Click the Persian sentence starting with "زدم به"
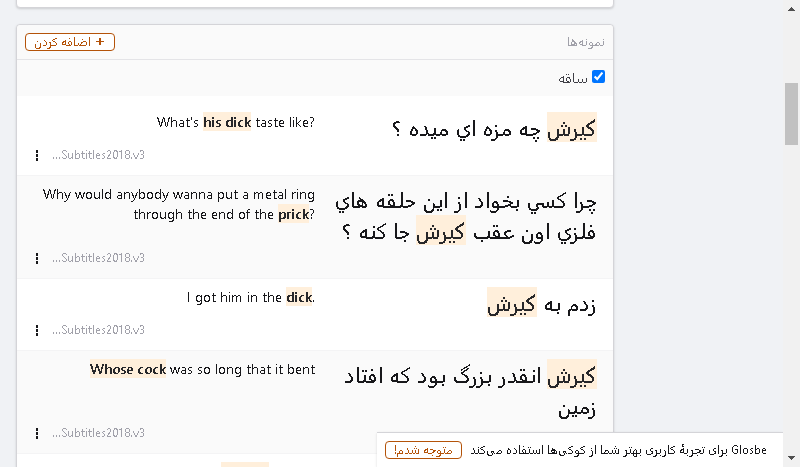 coord(541,305)
